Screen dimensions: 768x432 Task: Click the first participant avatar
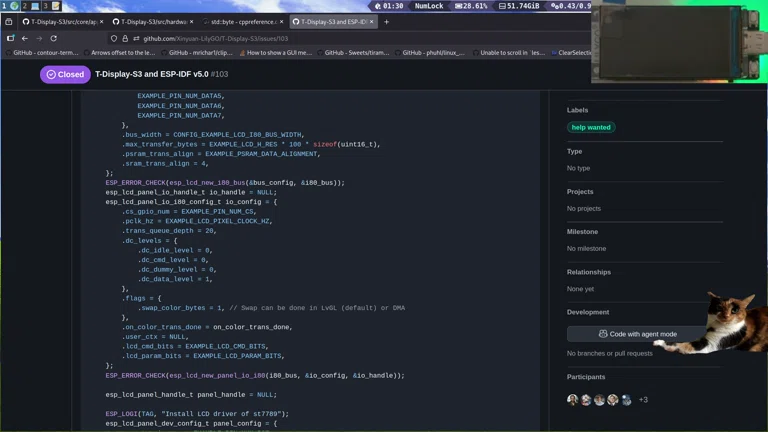coord(573,400)
